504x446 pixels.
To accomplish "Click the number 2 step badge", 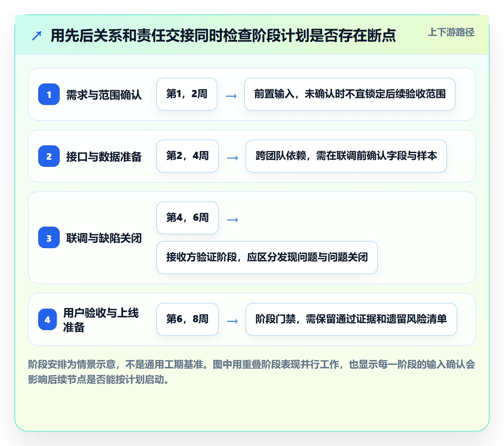I will (x=49, y=156).
